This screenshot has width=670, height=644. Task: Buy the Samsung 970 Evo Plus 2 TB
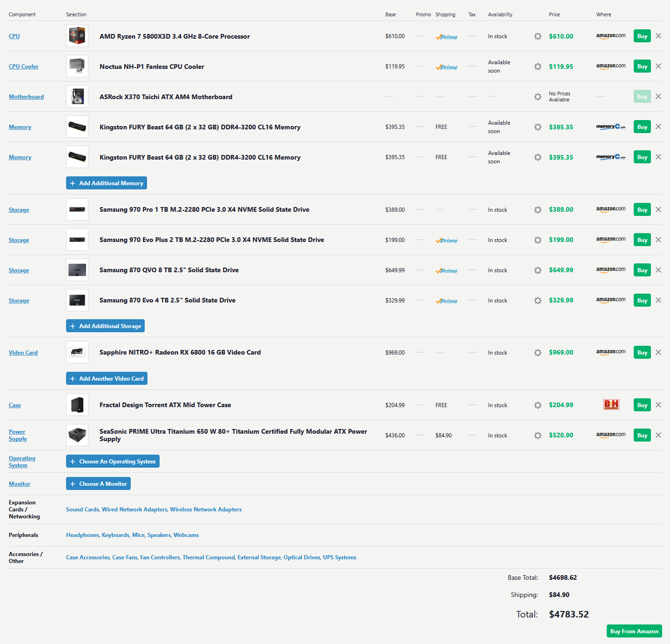(642, 240)
